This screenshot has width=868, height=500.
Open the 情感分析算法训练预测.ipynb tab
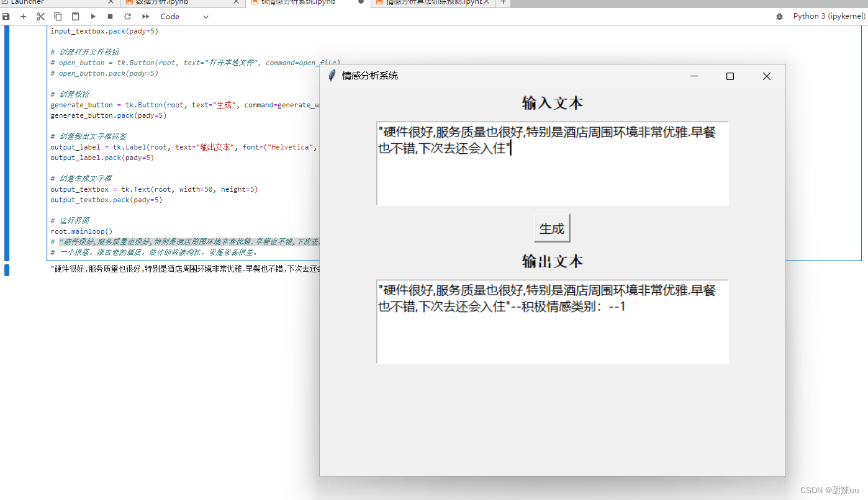click(428, 2)
